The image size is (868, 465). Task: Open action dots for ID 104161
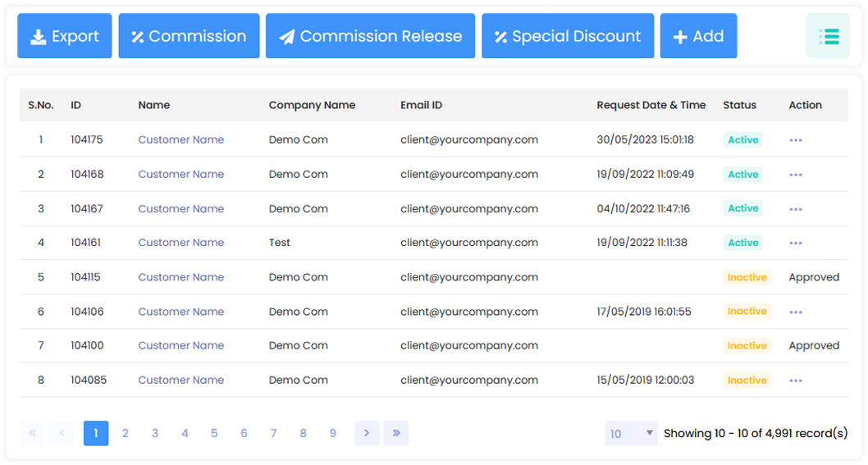(795, 244)
